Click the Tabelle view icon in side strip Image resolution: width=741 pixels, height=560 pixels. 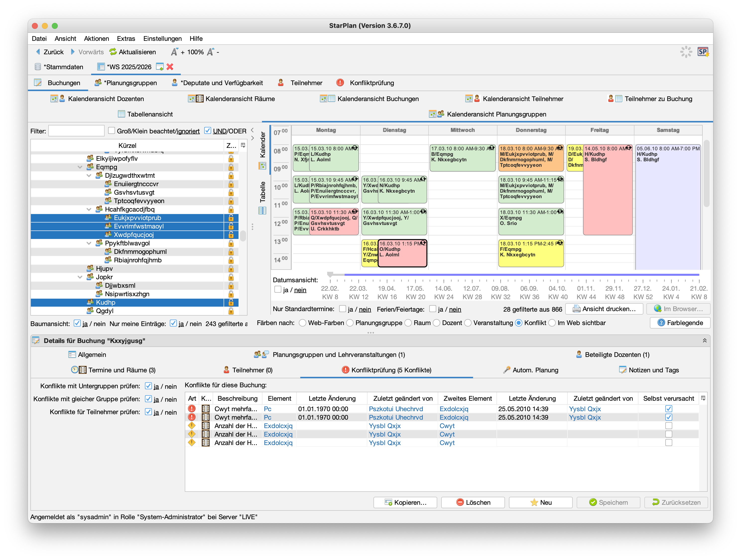(262, 211)
